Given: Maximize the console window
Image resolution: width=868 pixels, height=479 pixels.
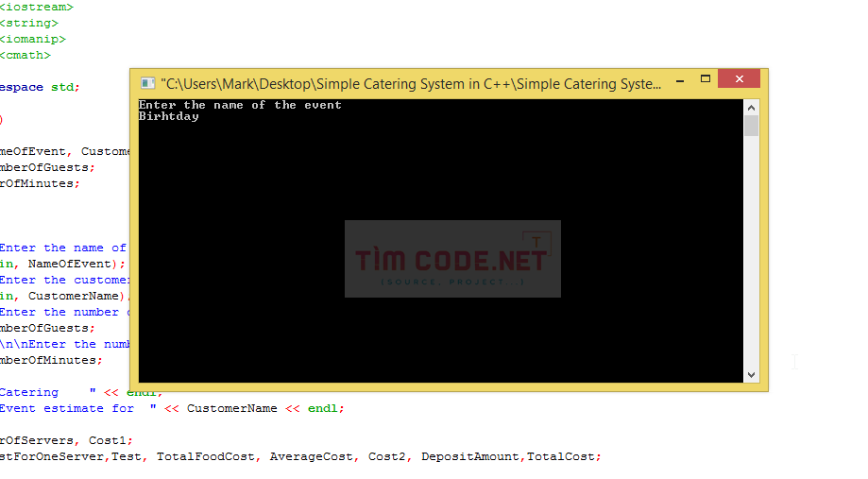Looking at the screenshot, I should tap(706, 79).
